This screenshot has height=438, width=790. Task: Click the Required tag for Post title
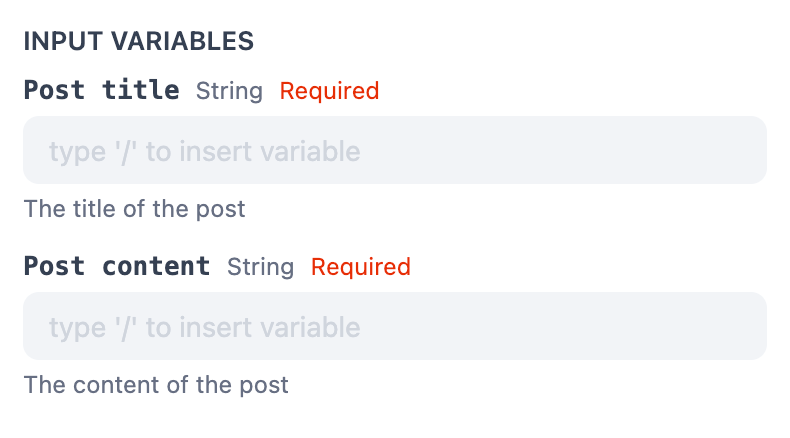329,92
